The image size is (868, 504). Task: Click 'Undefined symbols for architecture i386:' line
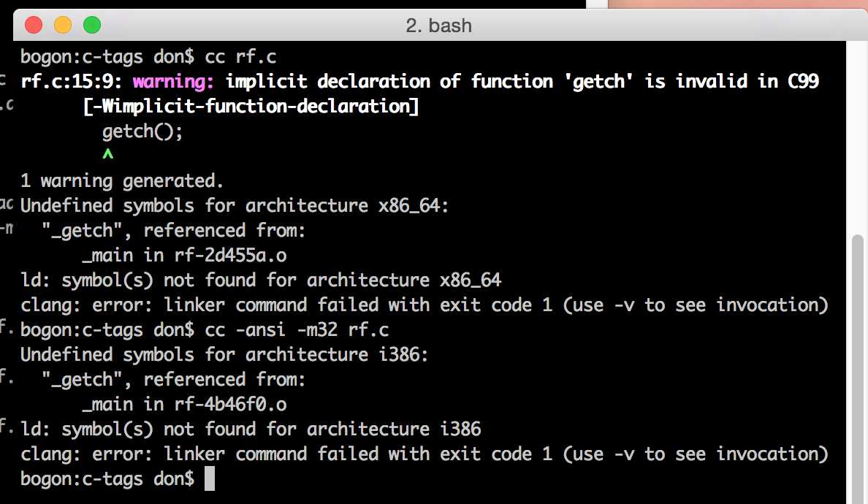tap(224, 354)
